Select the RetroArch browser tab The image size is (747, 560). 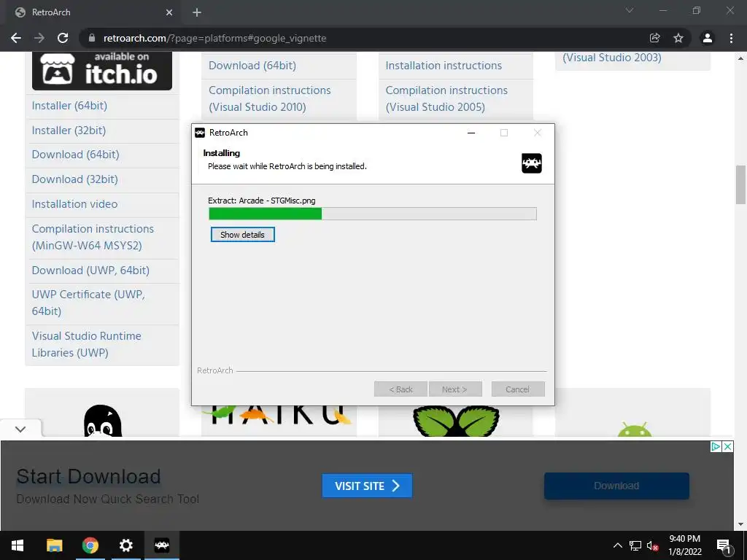coord(93,12)
